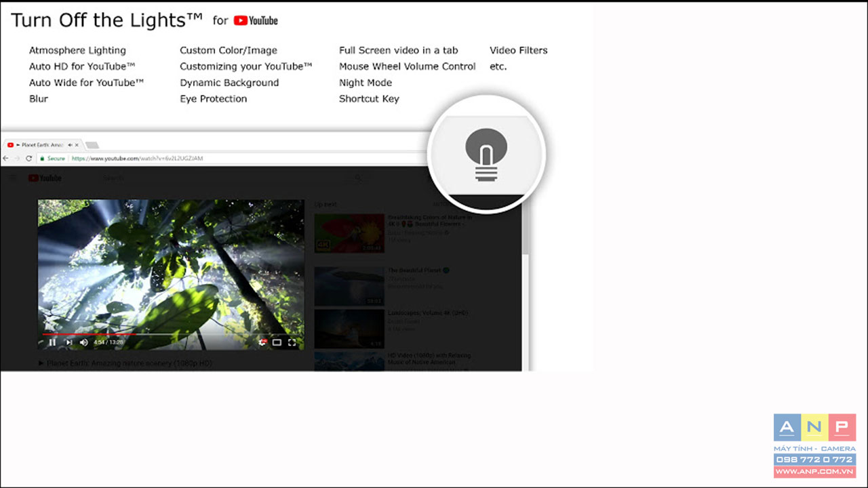
Task: Switch player to theater mode
Action: [277, 342]
